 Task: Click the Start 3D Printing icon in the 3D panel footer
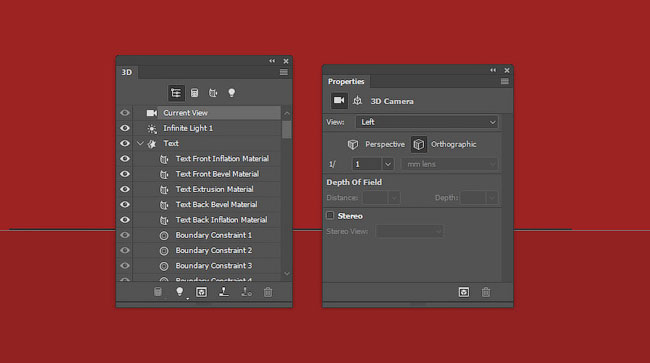[224, 292]
